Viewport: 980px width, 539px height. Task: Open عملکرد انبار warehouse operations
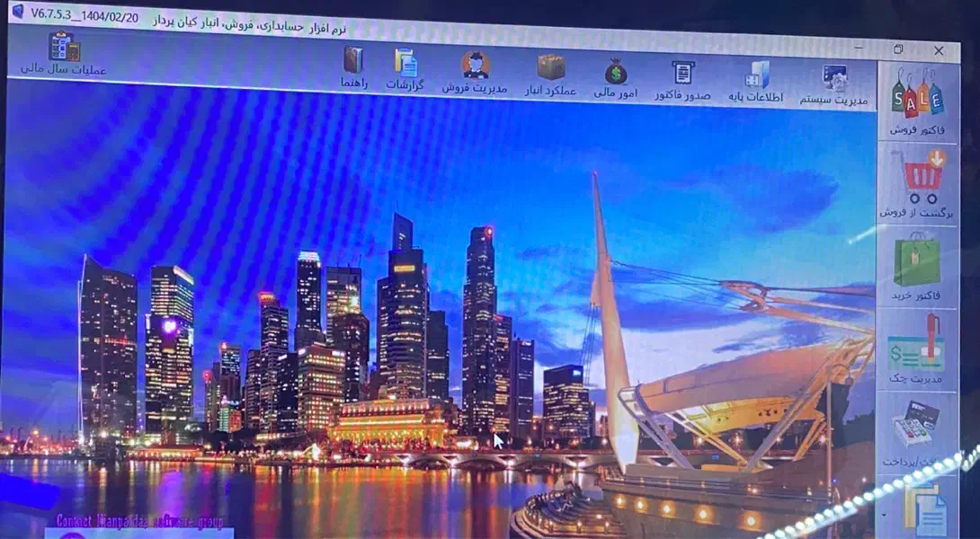550,75
